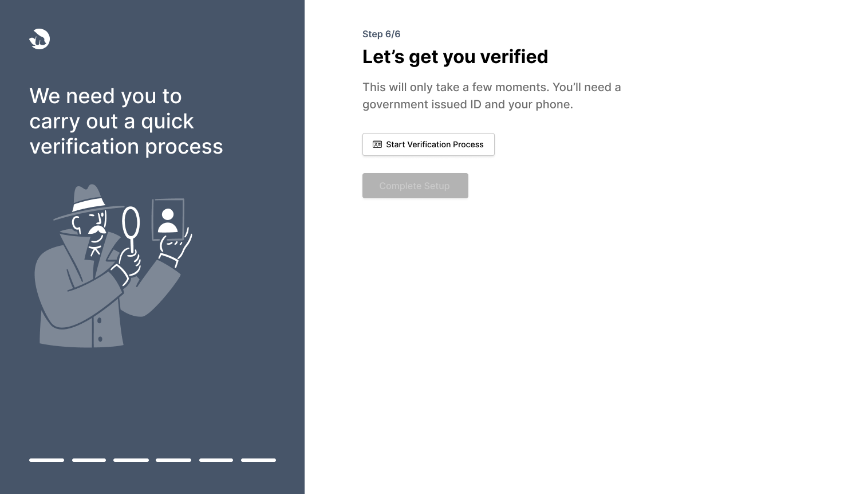Select the first progress step segment
Image resolution: width=868 pixels, height=494 pixels.
pos(46,460)
